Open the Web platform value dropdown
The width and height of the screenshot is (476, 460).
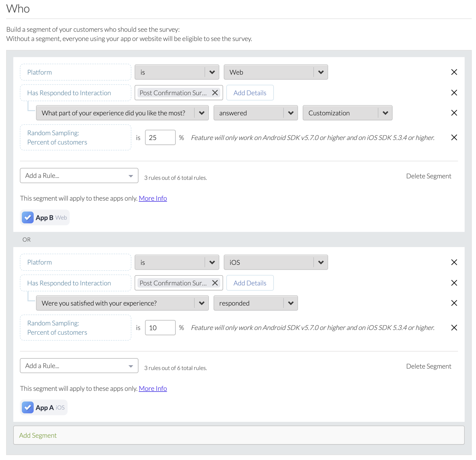(x=275, y=72)
